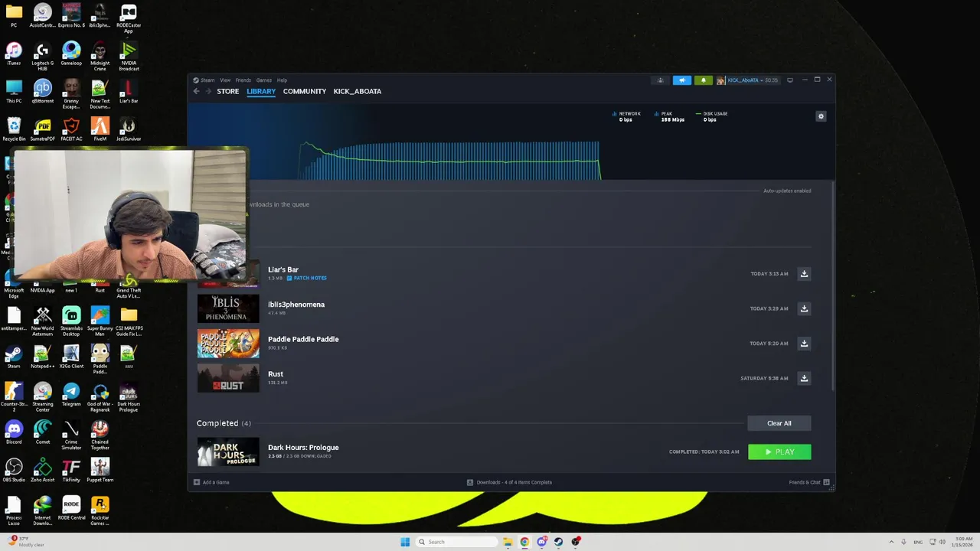
Task: Open the Help menu
Action: pyautogui.click(x=282, y=80)
